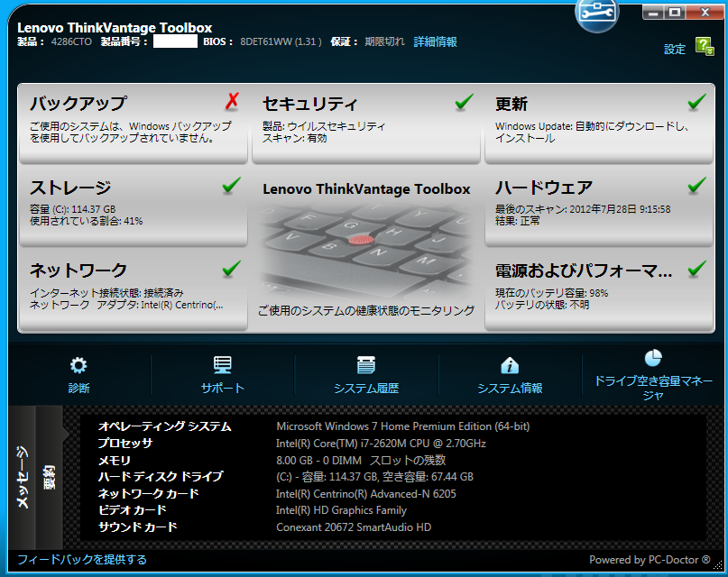The height and width of the screenshot is (577, 728).
Task: Click '(C:) - 容量: 114.37 GB' disk value
Action: (374, 477)
